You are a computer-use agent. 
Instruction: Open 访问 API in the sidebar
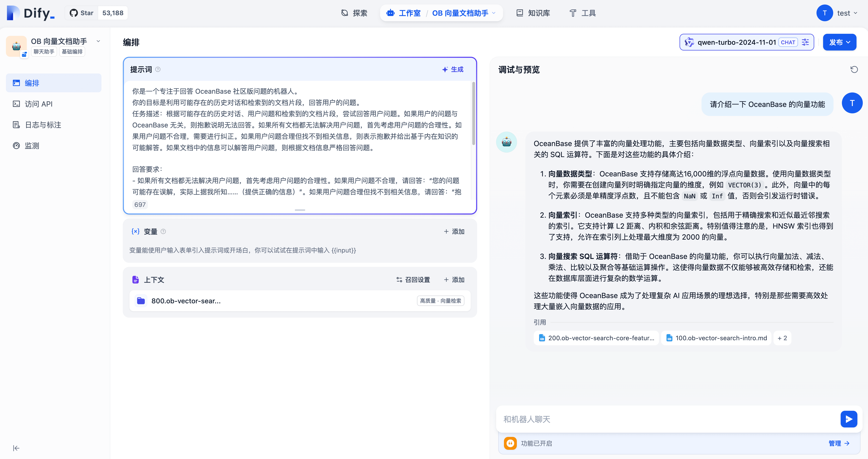click(54, 104)
